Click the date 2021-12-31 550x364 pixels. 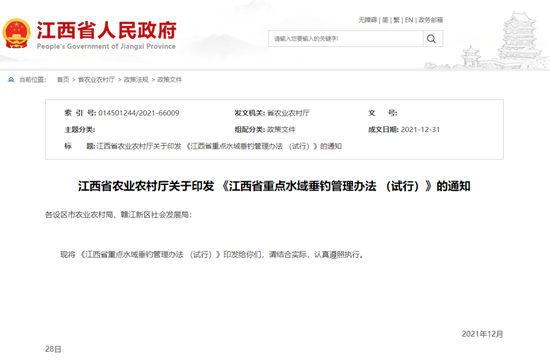coord(420,129)
